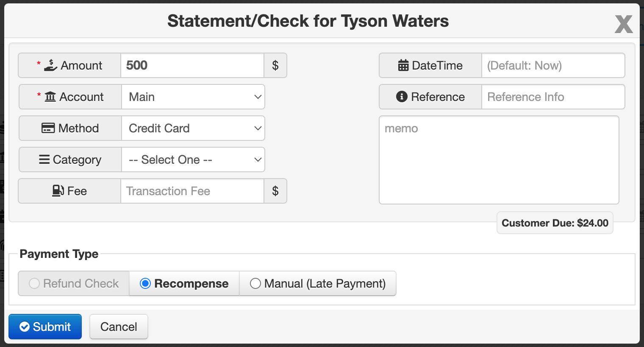Click the info circle Reference icon
Viewport: 644px width, 347px height.
[x=402, y=97]
